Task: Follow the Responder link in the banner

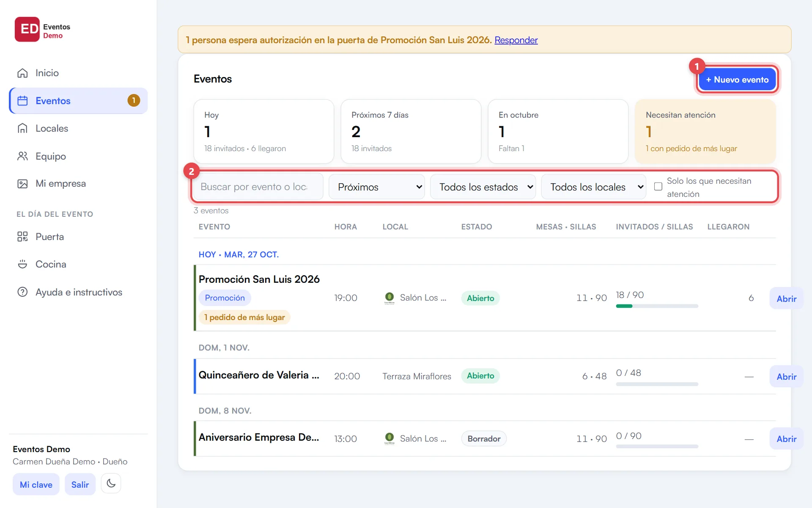Action: tap(516, 40)
